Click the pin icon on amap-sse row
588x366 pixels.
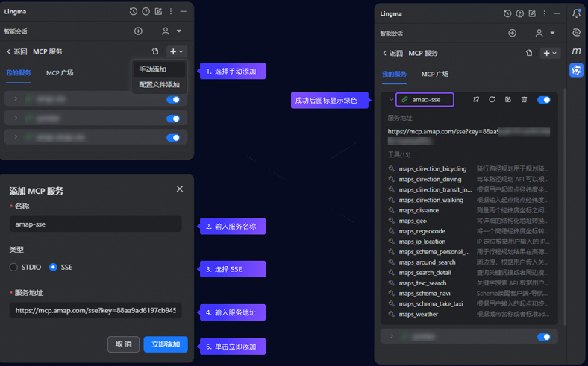click(476, 99)
